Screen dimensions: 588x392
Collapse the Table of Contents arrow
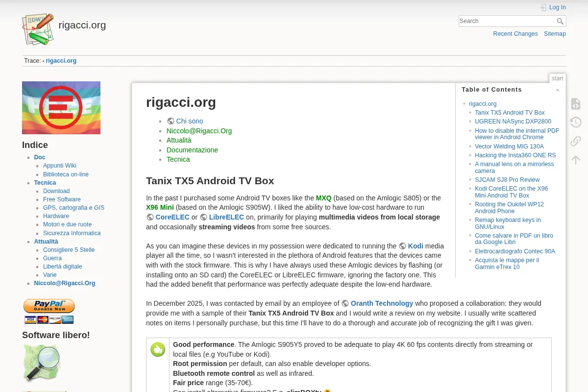point(558,90)
